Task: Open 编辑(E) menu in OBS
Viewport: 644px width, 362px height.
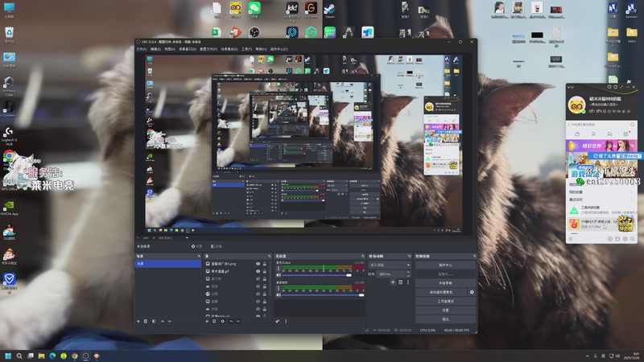Action: [x=155, y=49]
